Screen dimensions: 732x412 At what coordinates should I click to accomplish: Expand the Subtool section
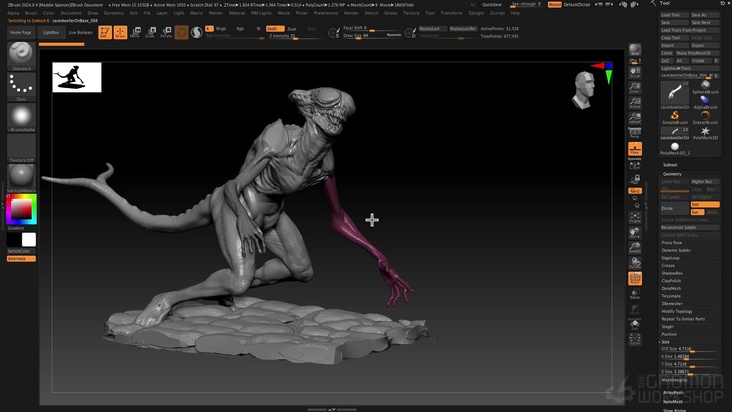click(x=670, y=164)
